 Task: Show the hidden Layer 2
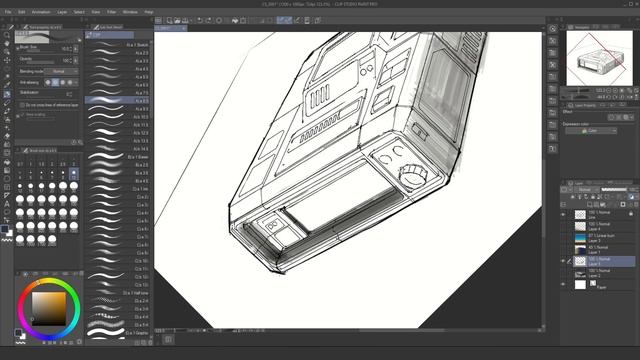(x=564, y=273)
